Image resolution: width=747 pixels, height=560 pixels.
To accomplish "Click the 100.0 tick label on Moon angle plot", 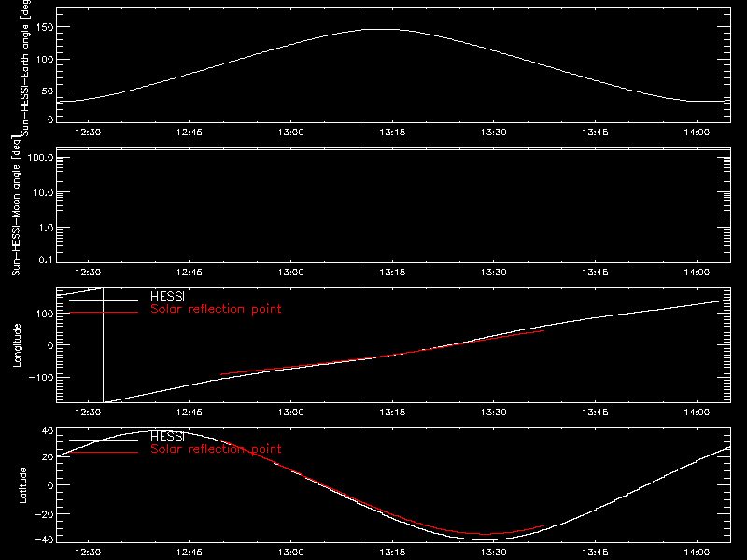I will pyautogui.click(x=40, y=158).
